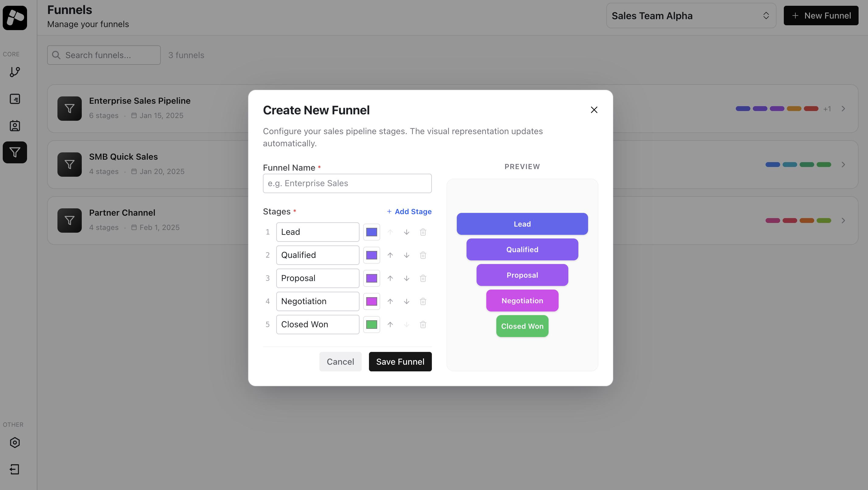Add a new stage with Add Stage
The image size is (868, 490).
(409, 211)
